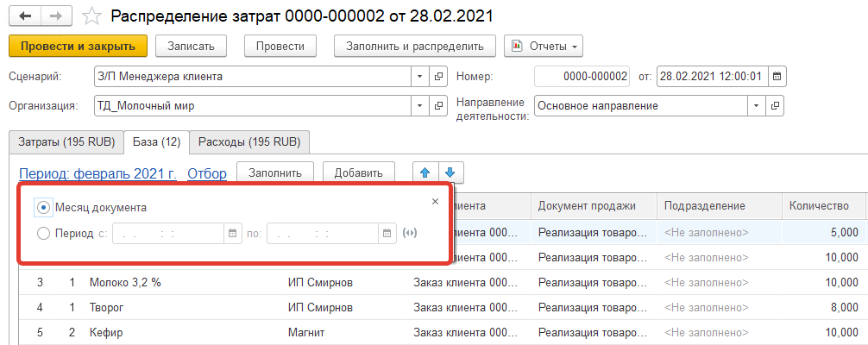Click into the Номер input field
Viewport: 868px width, 345px height.
(582, 77)
